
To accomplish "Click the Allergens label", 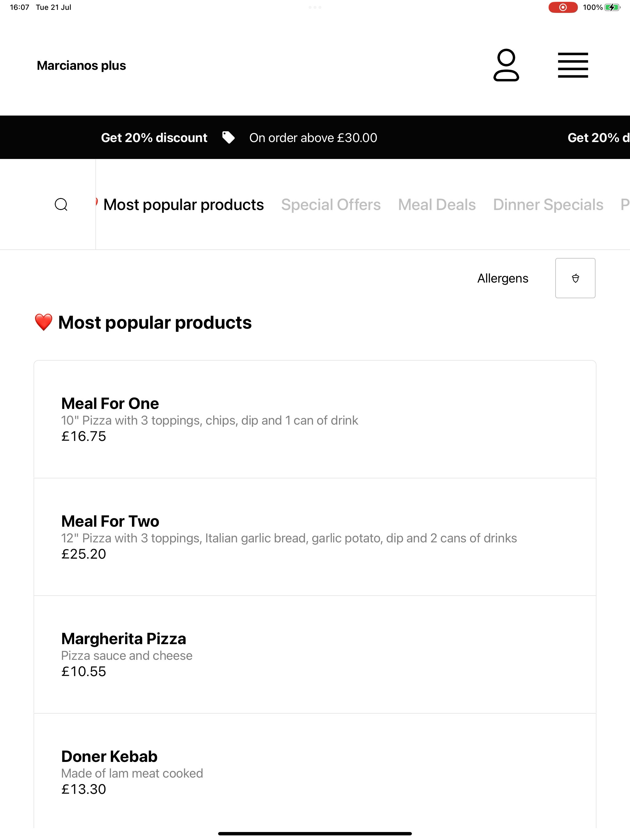I will point(503,278).
